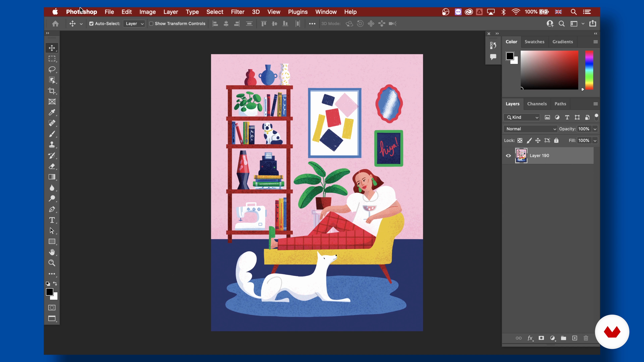Open the Plugins menu
Viewport: 644px width, 362px height.
[x=298, y=12]
